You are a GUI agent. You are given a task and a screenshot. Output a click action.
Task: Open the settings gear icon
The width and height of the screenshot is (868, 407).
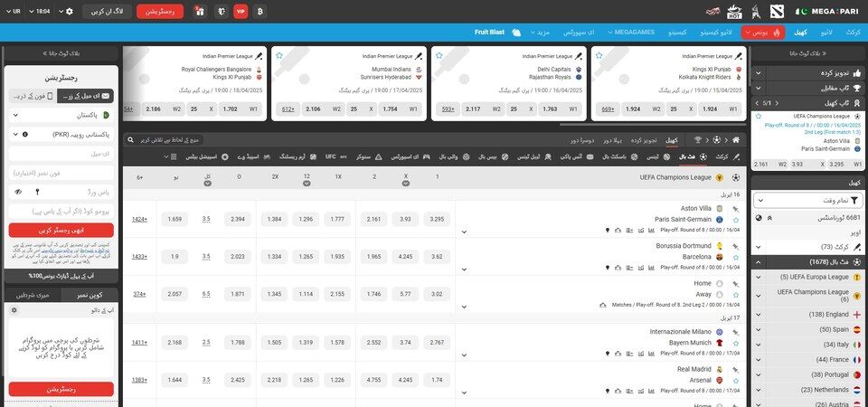click(x=70, y=11)
